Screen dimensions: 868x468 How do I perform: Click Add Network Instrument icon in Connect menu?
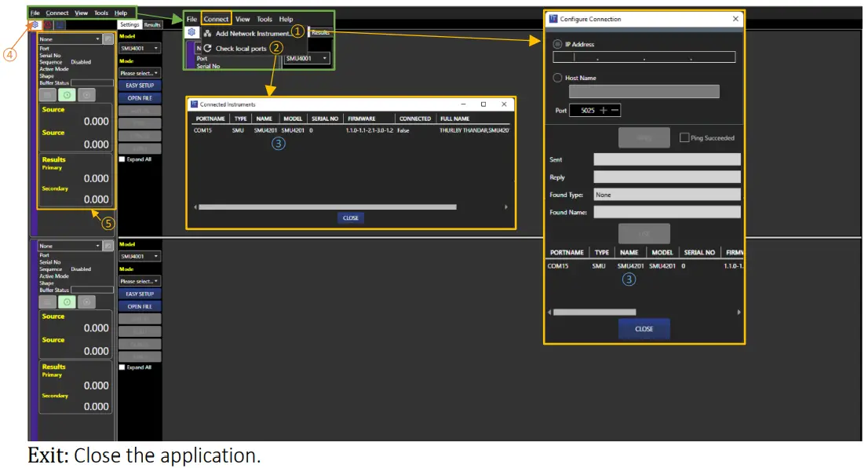coord(207,34)
